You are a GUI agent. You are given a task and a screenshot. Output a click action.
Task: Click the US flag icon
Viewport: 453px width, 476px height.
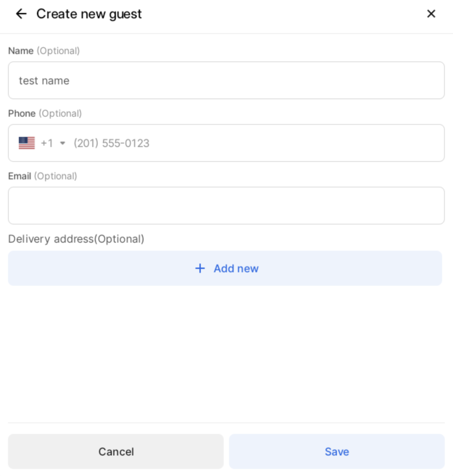[27, 143]
